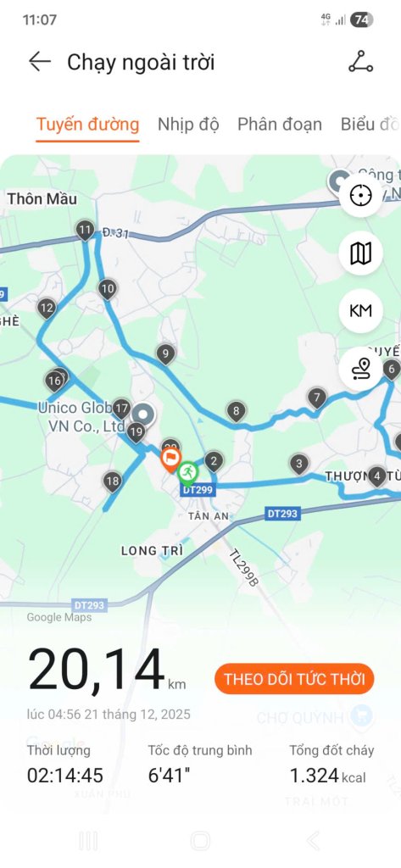
Task: Tap the route pin path icon
Action: point(361,369)
